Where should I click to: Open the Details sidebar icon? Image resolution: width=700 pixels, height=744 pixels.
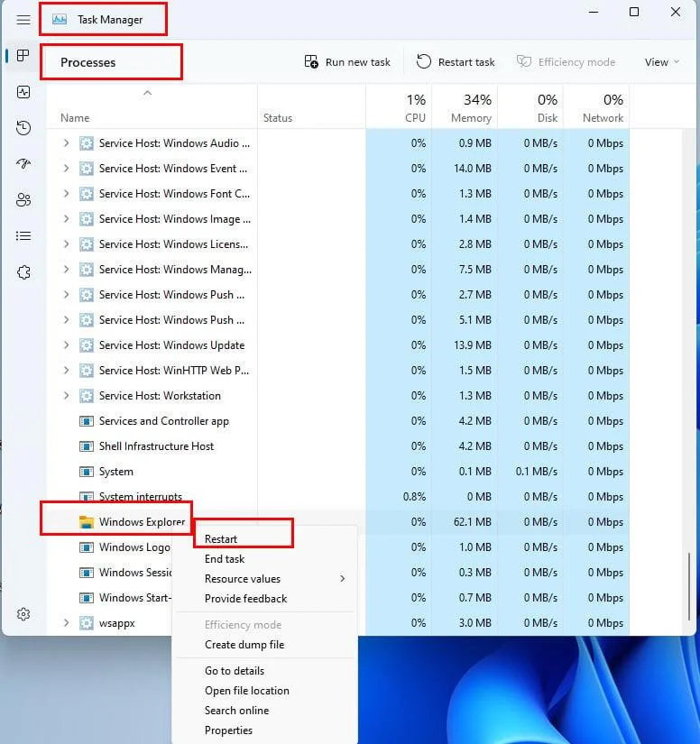[23, 235]
